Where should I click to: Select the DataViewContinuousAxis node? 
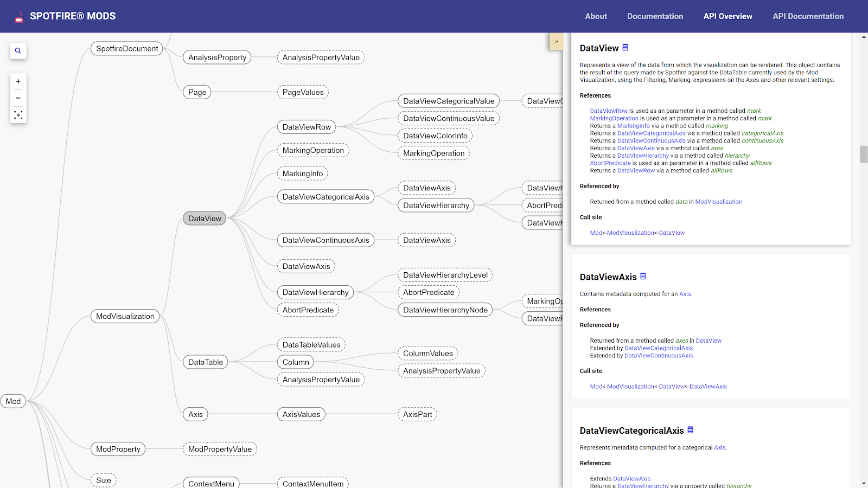point(325,240)
